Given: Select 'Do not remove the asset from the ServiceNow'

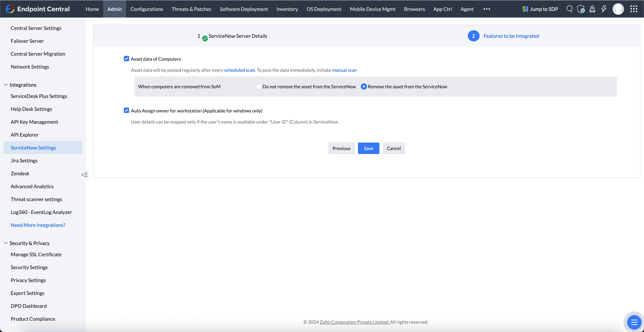Looking at the screenshot, I should 259,86.
